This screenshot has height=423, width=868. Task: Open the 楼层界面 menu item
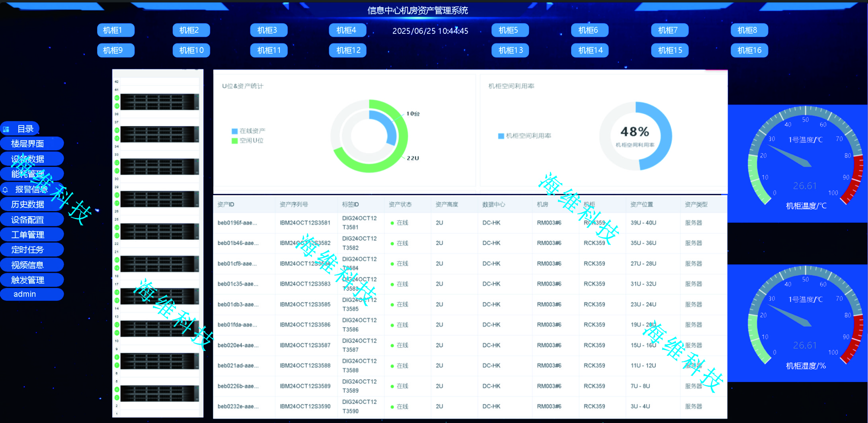(x=27, y=144)
